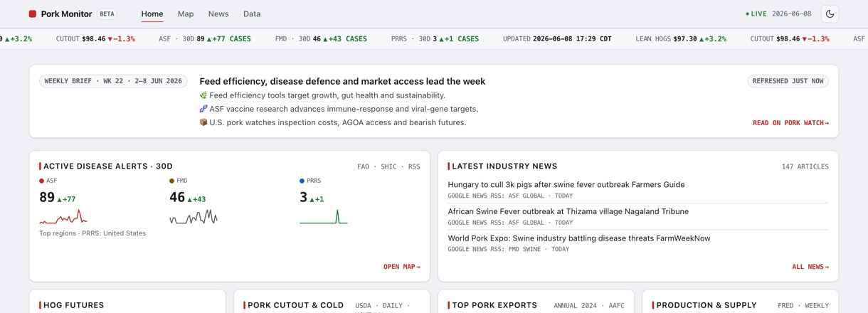Viewport: 868px width, 313px height.
Task: Click the ASF red sparkline chart
Action: point(63,217)
